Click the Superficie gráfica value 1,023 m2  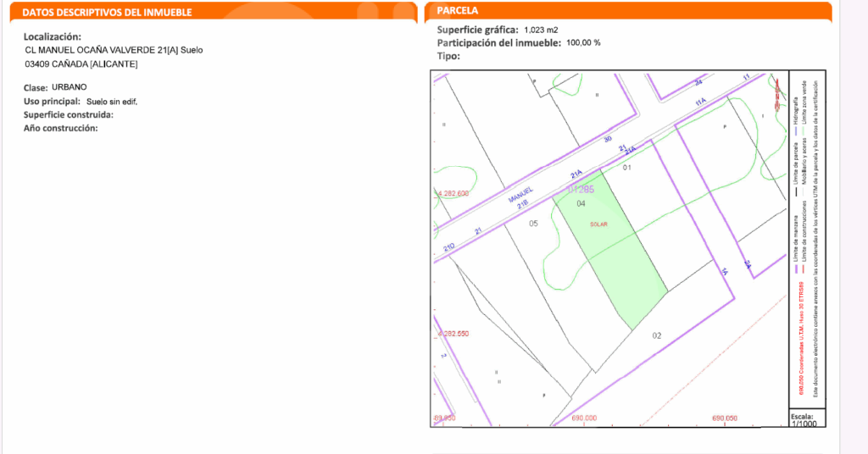pos(541,30)
